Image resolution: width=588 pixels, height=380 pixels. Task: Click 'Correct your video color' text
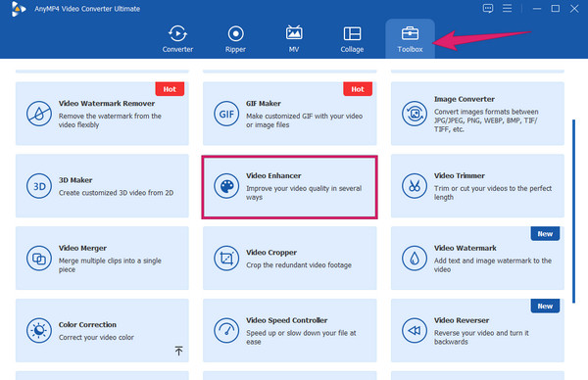coord(96,337)
